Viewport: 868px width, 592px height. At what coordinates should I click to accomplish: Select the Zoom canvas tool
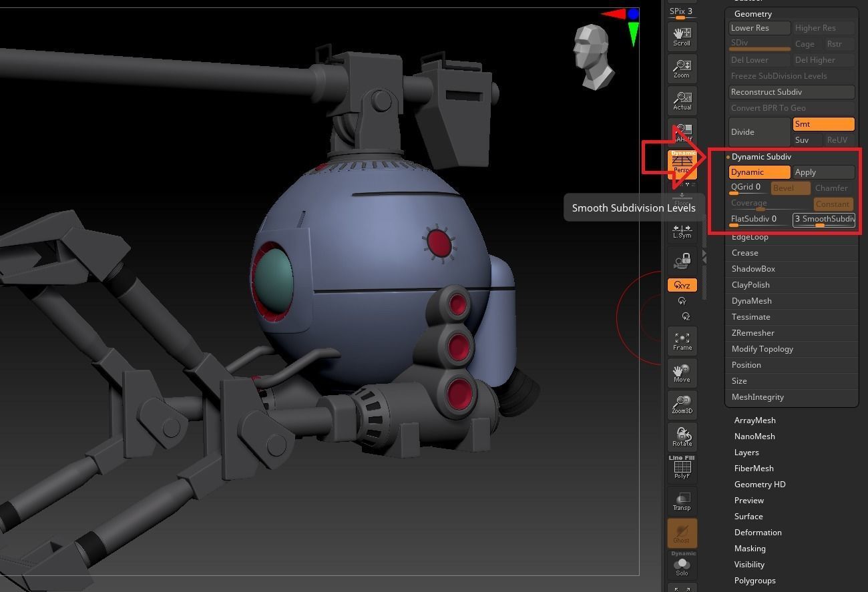682,69
